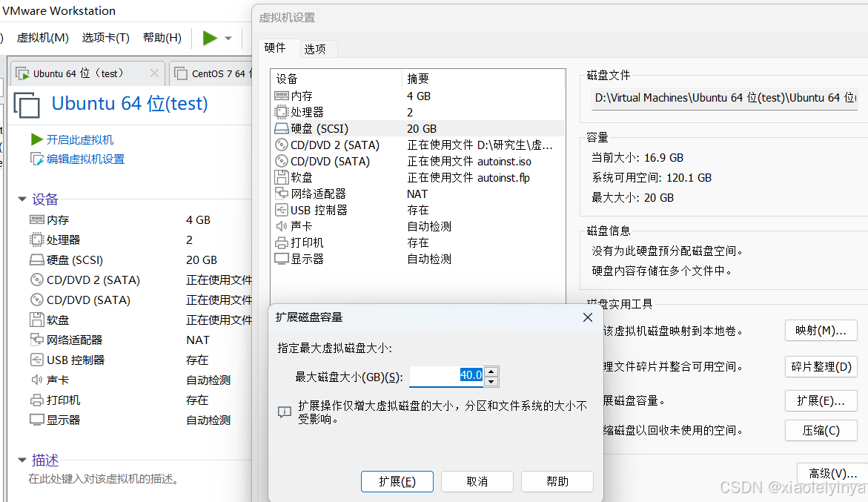Screen dimensions: 868x502
Task: Click the 摘要 column header in settings list
Action: (x=483, y=79)
